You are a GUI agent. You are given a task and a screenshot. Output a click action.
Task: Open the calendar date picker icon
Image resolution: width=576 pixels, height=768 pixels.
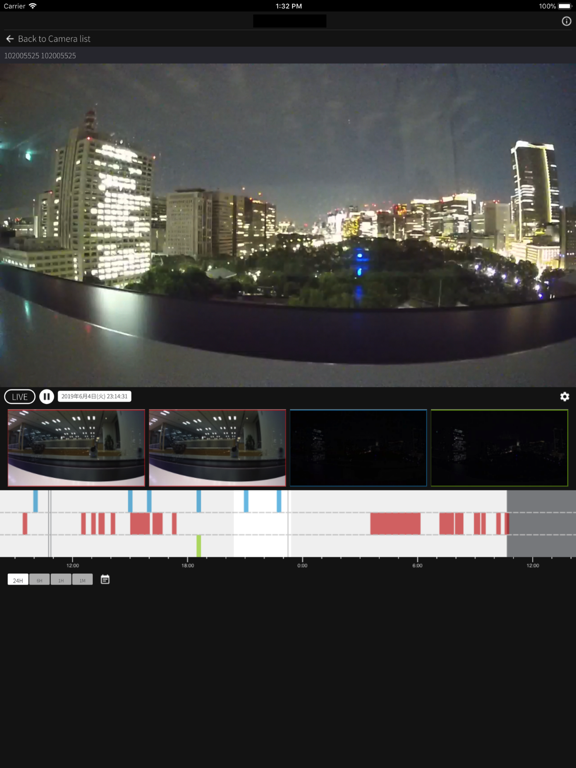(105, 579)
